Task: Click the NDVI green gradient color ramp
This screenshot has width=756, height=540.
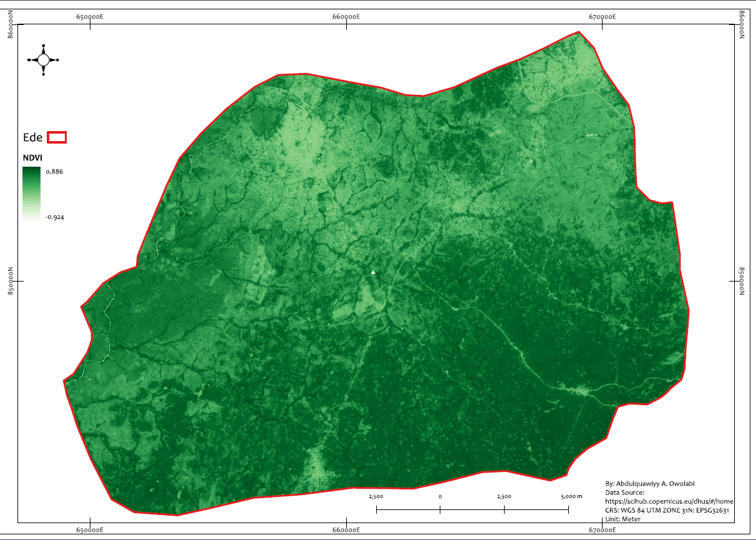Action: [x=31, y=194]
